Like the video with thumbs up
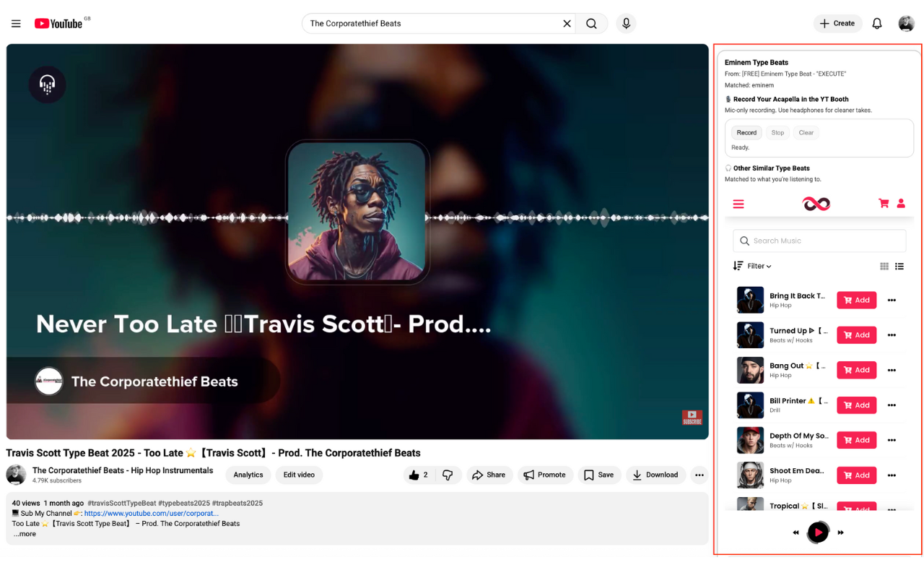The image size is (924, 578). [419, 475]
